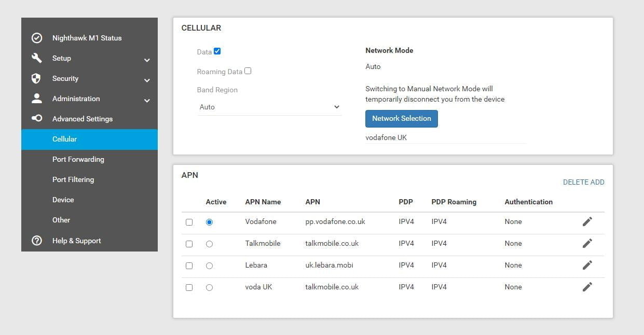The width and height of the screenshot is (644, 335).
Task: Click the DELETE link above APN table
Action: point(576,183)
